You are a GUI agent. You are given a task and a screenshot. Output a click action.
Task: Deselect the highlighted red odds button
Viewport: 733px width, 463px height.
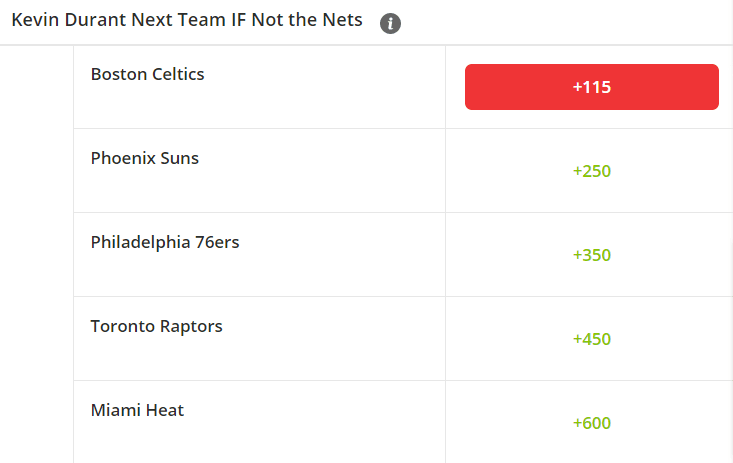click(591, 87)
